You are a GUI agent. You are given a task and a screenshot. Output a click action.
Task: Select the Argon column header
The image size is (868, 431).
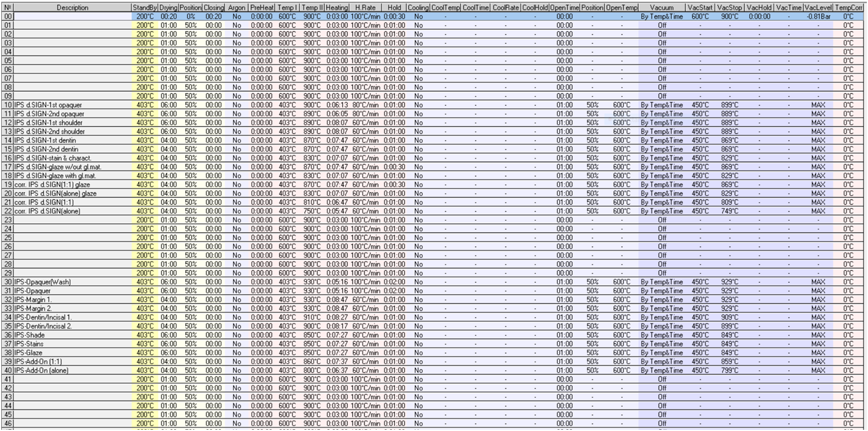[236, 7]
